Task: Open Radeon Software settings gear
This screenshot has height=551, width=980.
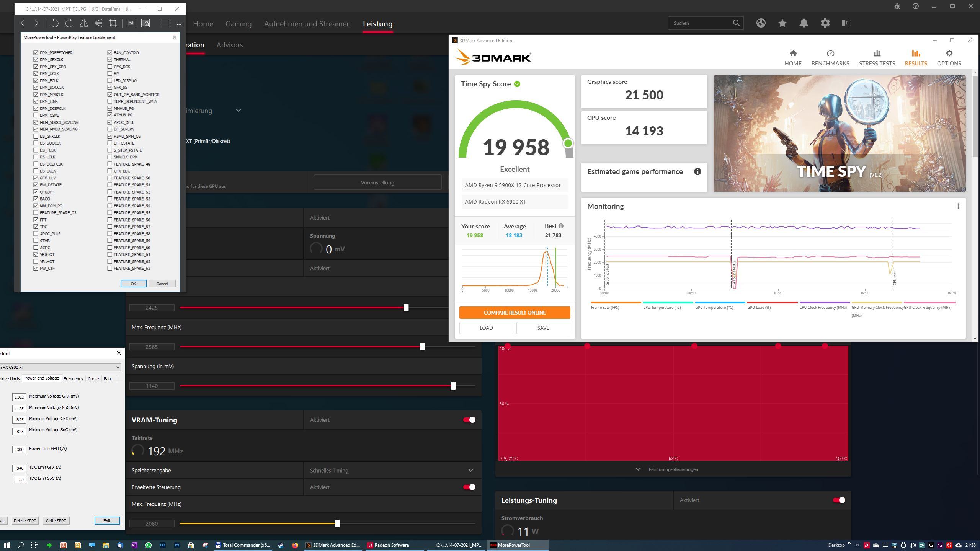Action: pos(825,23)
